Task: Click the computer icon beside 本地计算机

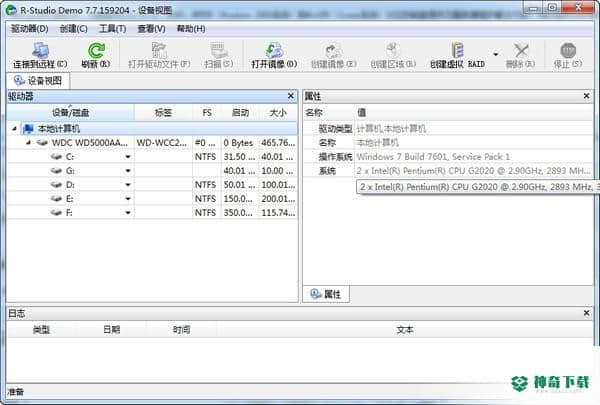Action: pos(28,129)
